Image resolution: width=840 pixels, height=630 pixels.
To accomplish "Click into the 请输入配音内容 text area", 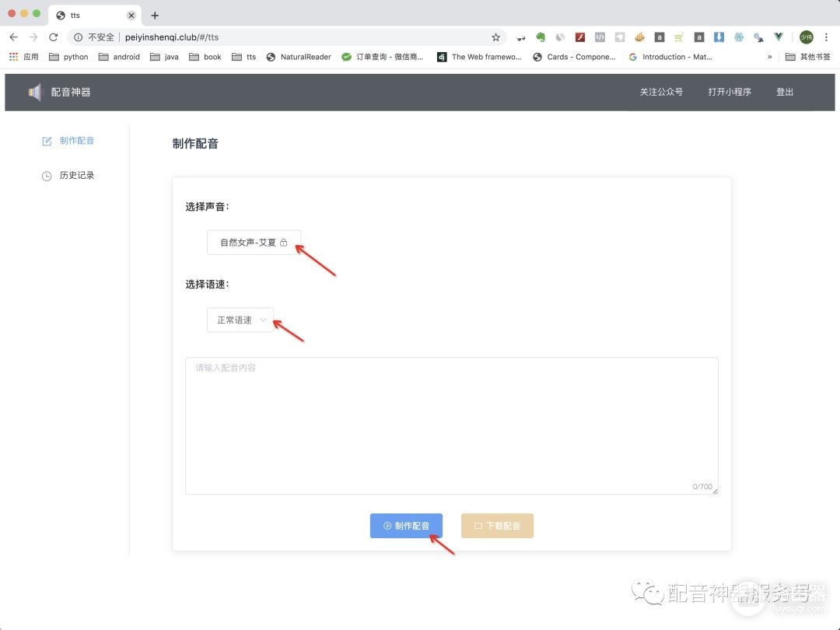I will point(452,425).
